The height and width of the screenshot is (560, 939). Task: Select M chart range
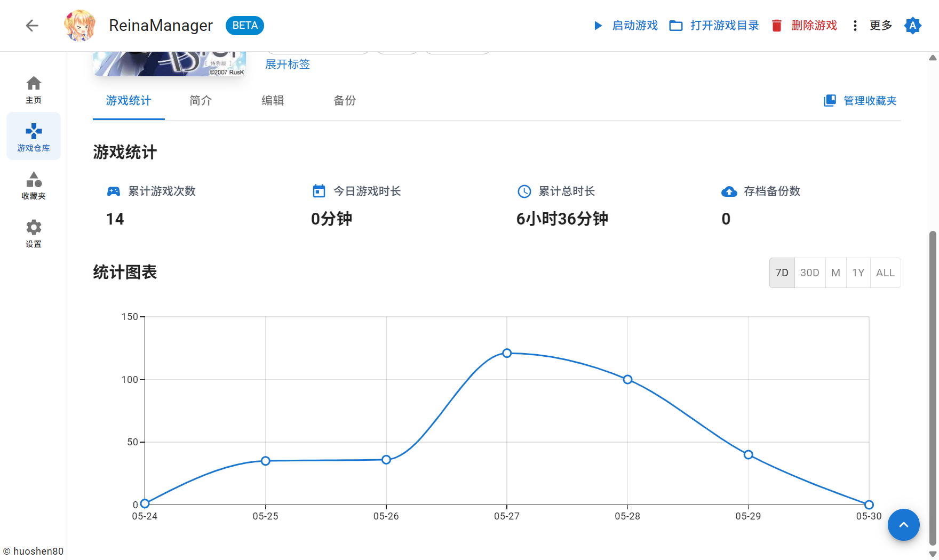[x=836, y=273]
